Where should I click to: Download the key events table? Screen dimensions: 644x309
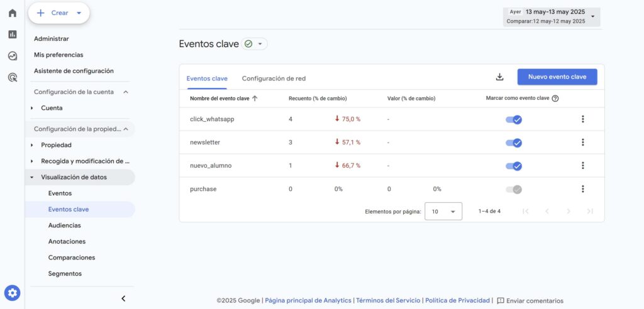point(500,77)
